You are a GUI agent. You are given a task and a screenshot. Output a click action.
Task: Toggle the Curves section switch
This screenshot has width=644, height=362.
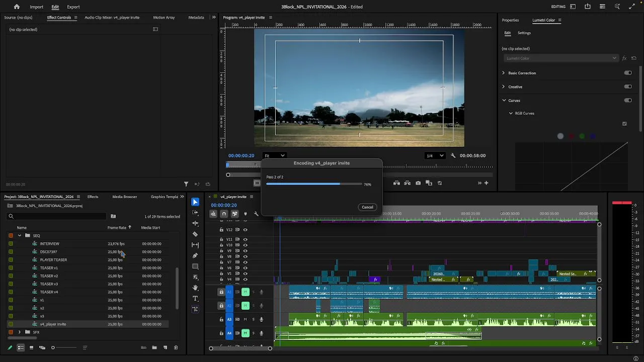(628, 100)
